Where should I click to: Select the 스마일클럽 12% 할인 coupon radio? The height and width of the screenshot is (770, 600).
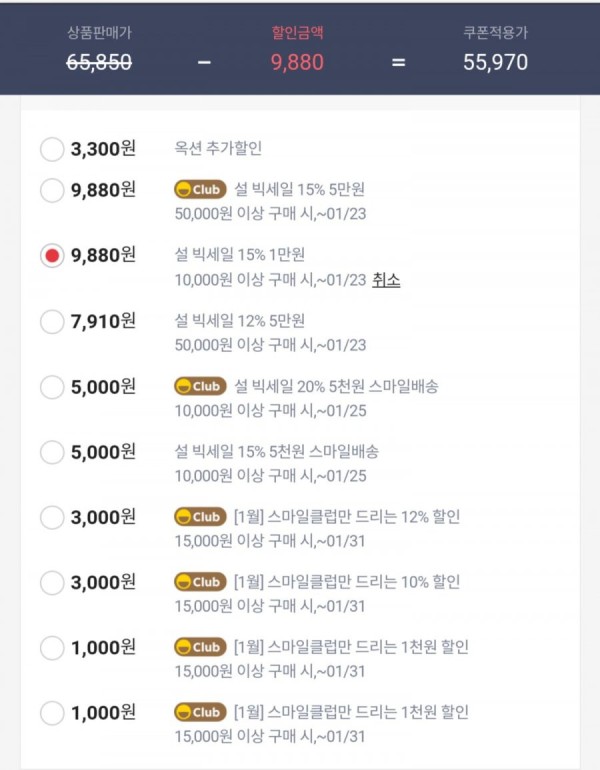point(52,518)
